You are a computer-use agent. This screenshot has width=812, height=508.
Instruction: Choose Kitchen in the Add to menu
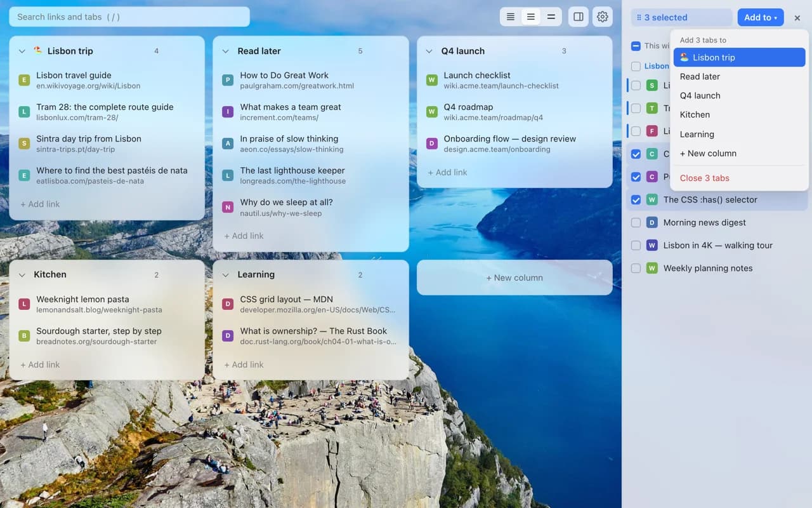tap(739, 114)
